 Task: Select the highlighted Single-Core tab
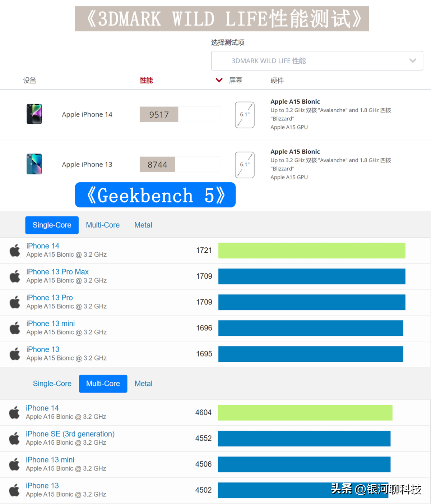click(x=52, y=225)
